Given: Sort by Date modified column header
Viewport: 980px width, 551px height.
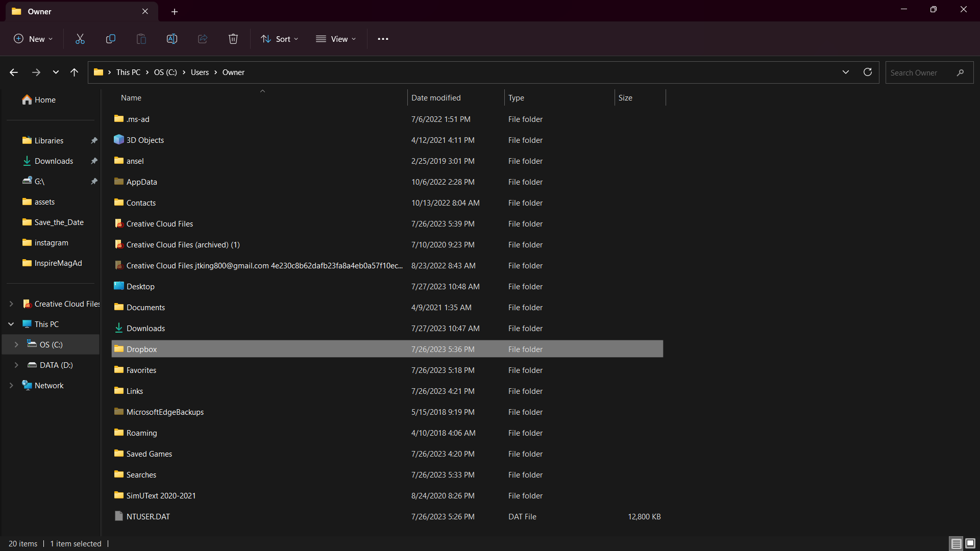Looking at the screenshot, I should tap(456, 97).
